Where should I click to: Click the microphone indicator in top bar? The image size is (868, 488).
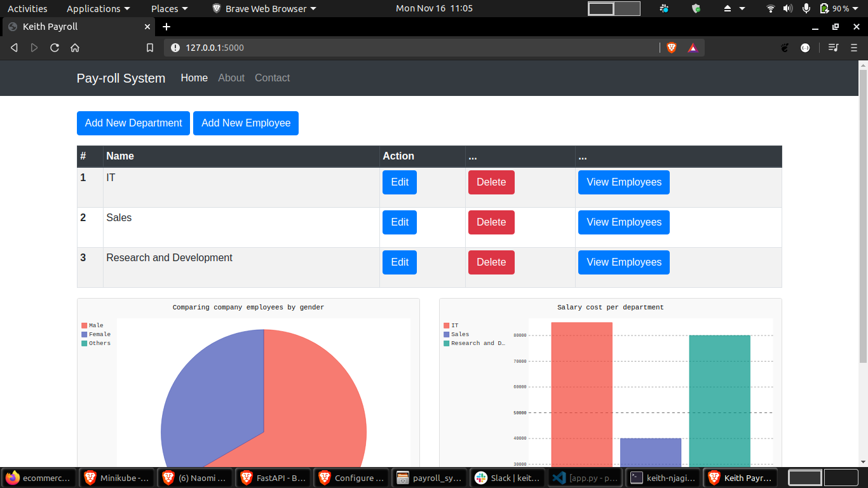point(806,8)
